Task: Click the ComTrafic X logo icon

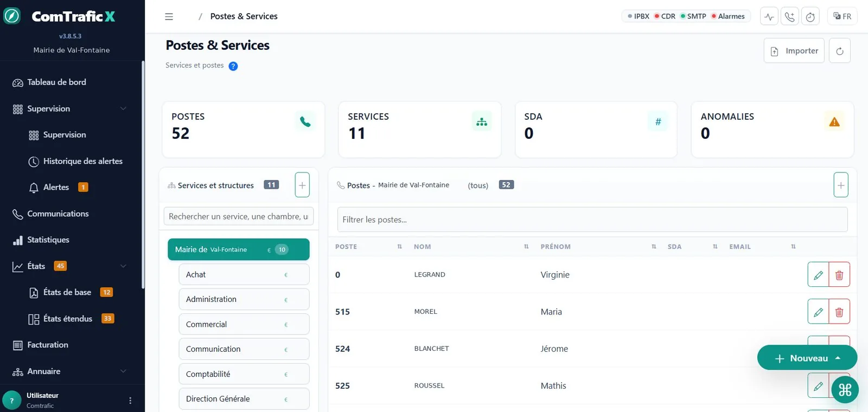Action: 12,16
